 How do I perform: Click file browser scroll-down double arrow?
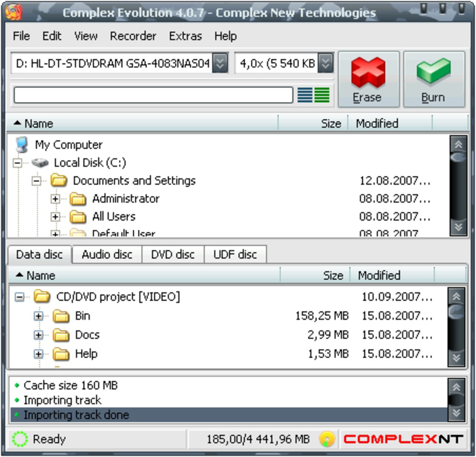458,227
